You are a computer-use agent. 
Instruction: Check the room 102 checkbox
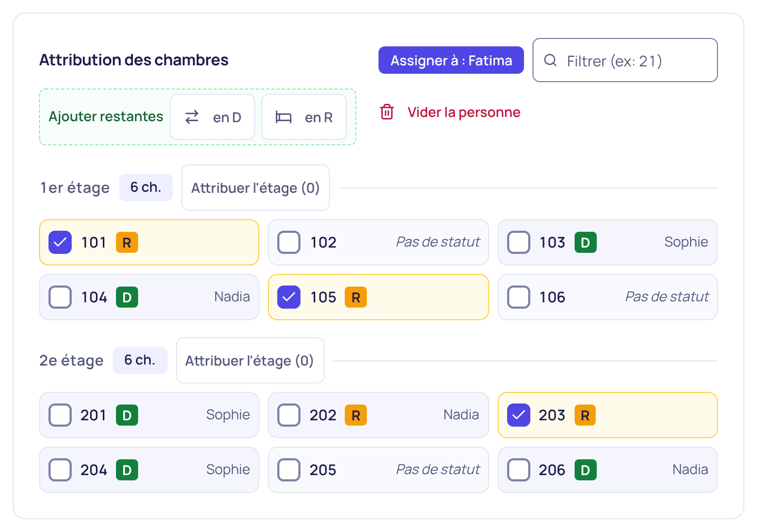pyautogui.click(x=289, y=242)
